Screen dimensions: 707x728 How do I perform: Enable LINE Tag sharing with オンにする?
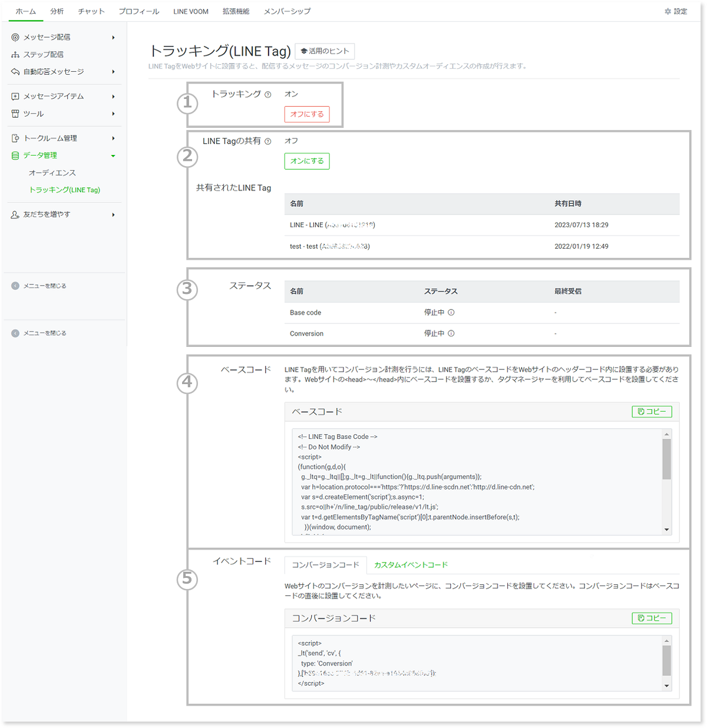(307, 161)
